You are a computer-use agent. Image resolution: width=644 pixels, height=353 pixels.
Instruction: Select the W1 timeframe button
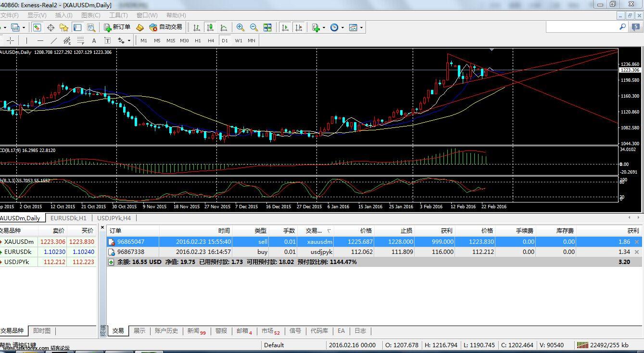coord(239,40)
